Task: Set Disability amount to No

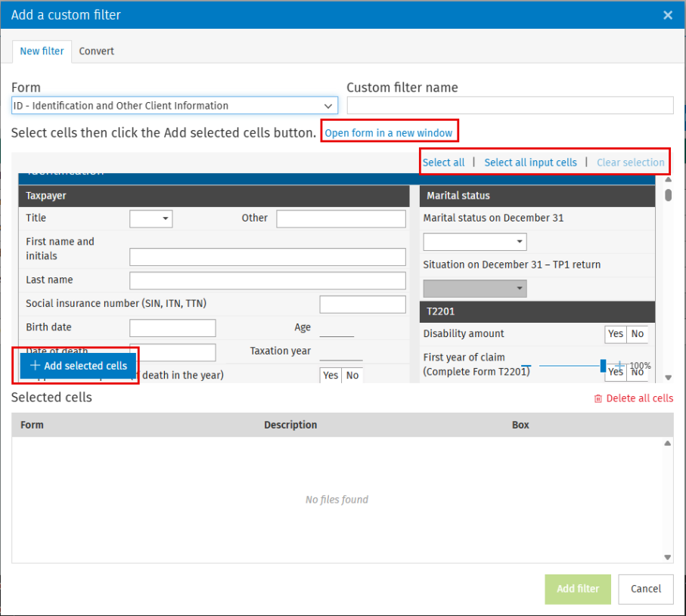Action: coord(638,334)
